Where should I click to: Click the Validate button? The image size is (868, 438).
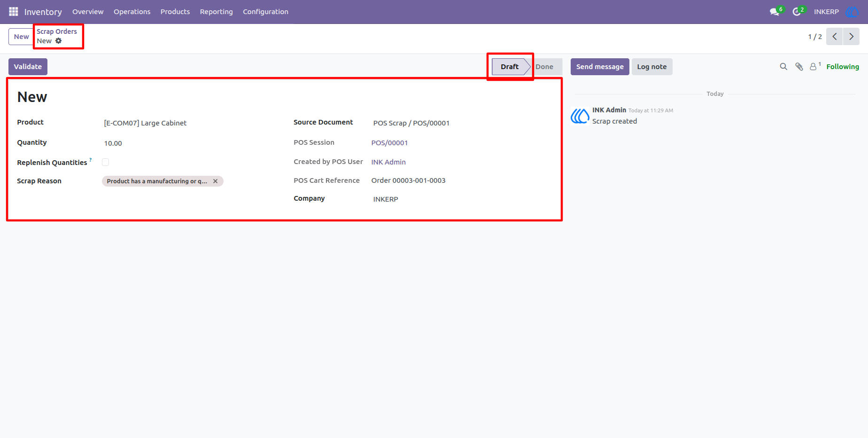(x=28, y=67)
